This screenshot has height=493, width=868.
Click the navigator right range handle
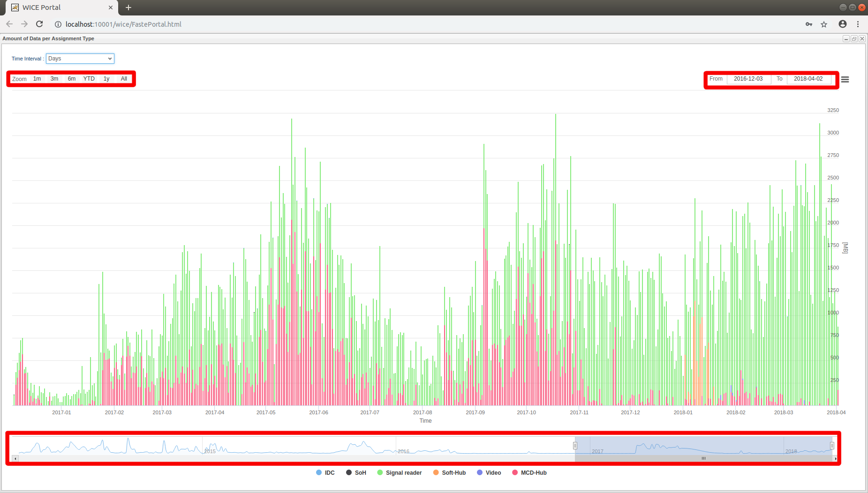[832, 446]
